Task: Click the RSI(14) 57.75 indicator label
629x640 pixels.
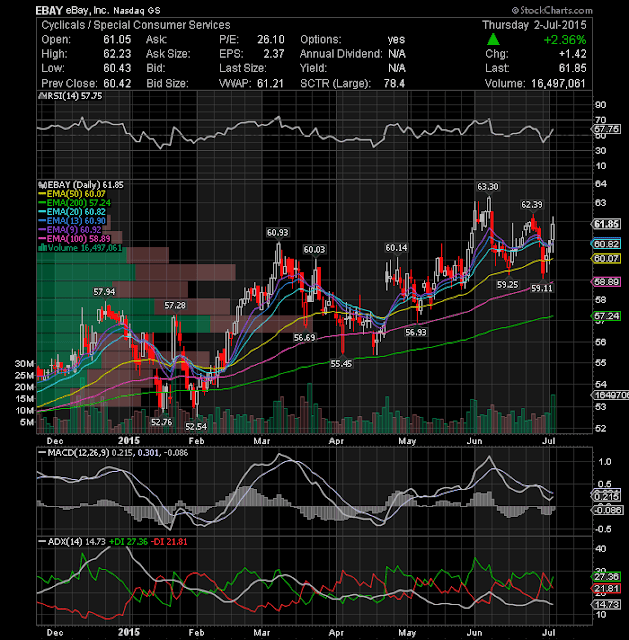Action: click(70, 96)
